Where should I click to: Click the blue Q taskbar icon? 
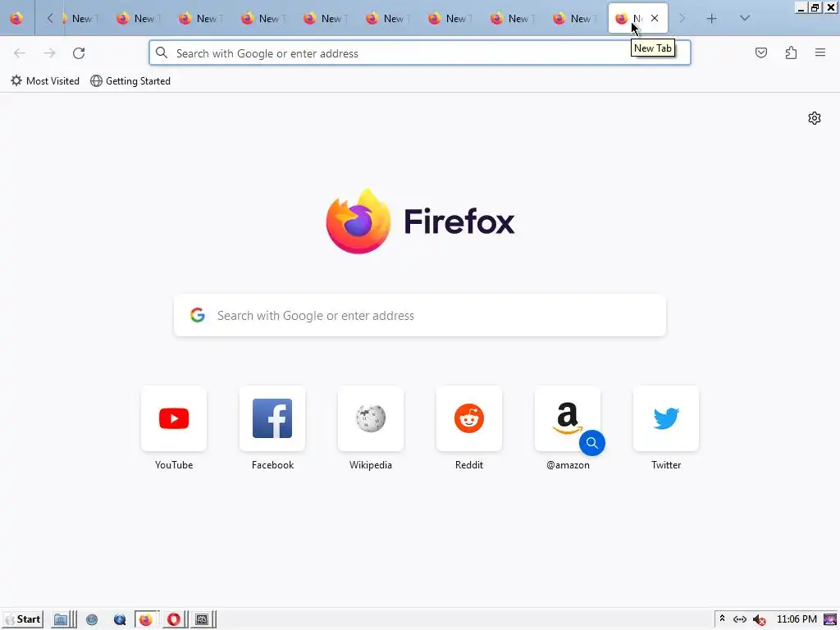(120, 620)
